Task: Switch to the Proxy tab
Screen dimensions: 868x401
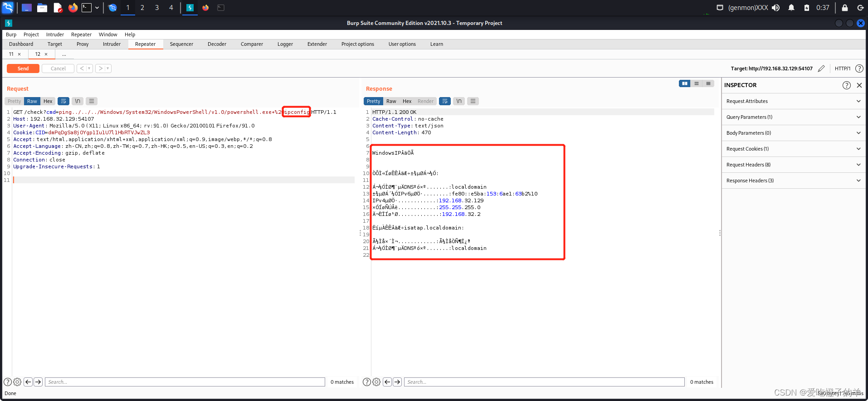Action: point(83,44)
